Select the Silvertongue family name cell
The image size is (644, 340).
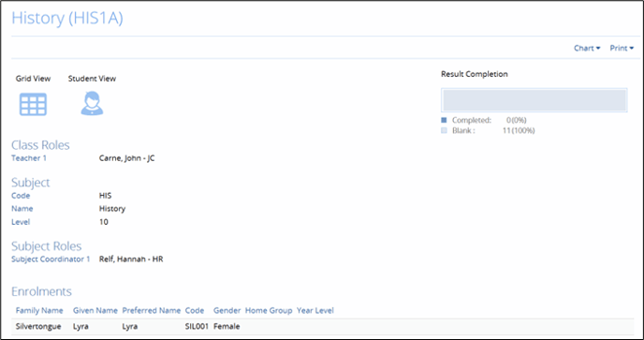(x=38, y=327)
